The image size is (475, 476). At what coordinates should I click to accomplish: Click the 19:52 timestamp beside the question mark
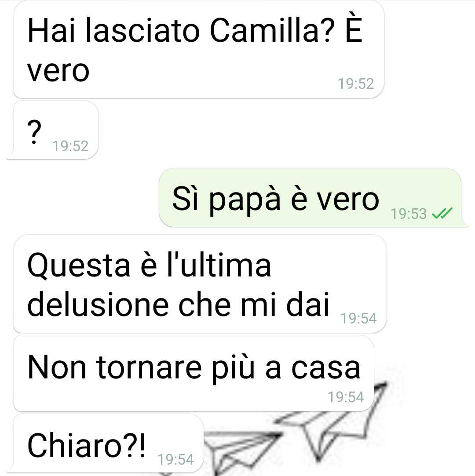(70, 146)
